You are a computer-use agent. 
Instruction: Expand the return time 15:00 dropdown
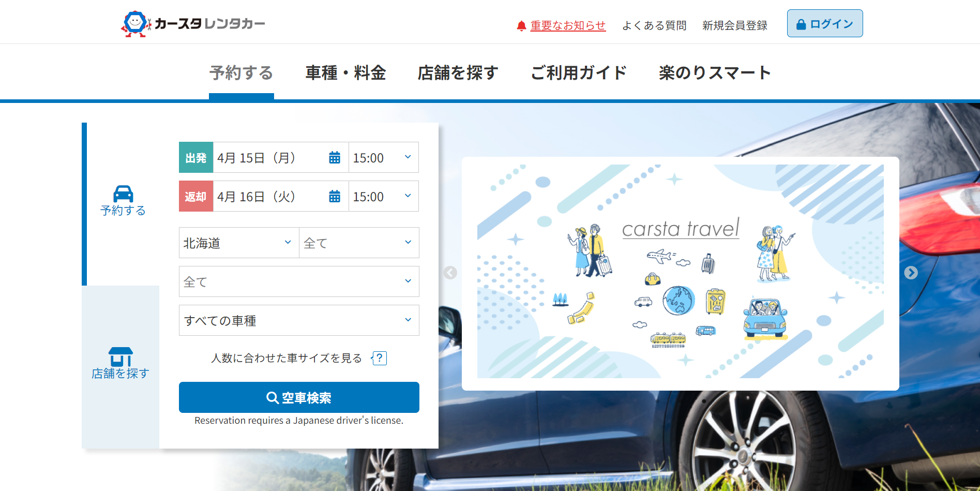(x=383, y=197)
